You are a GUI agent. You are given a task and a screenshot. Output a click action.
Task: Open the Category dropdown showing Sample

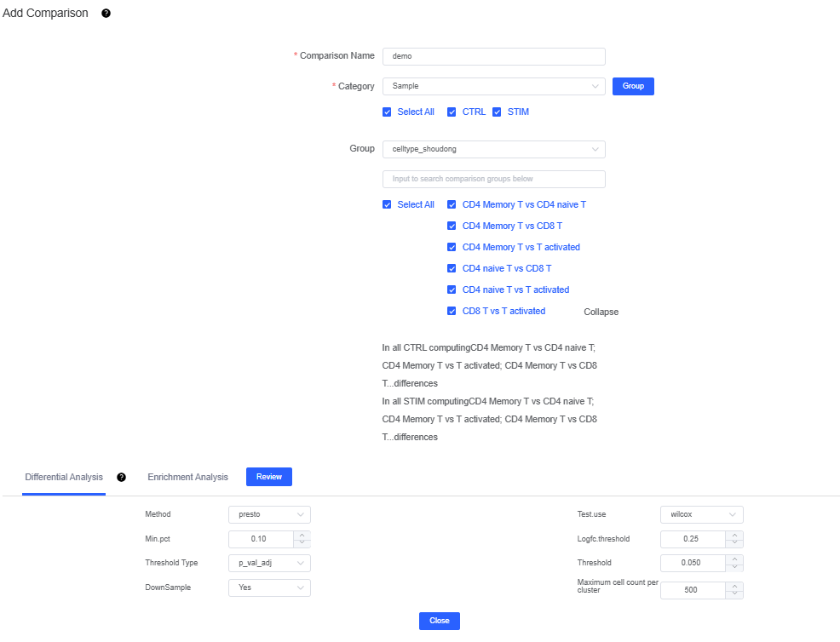tap(493, 86)
